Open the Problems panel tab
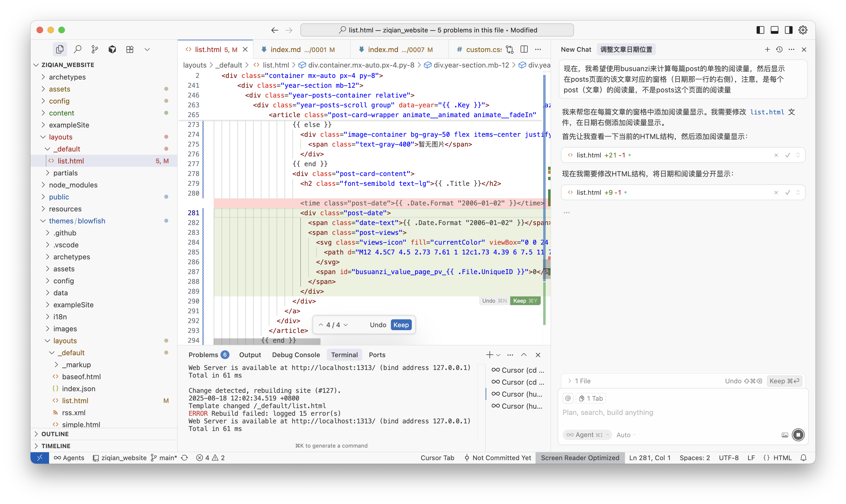Viewport: 846px width, 504px height. [209, 355]
